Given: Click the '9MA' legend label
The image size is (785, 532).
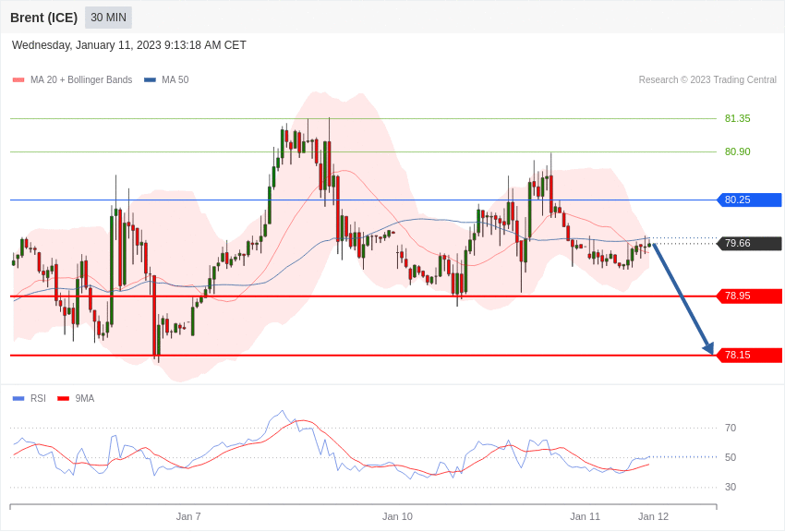Looking at the screenshot, I should click(85, 398).
